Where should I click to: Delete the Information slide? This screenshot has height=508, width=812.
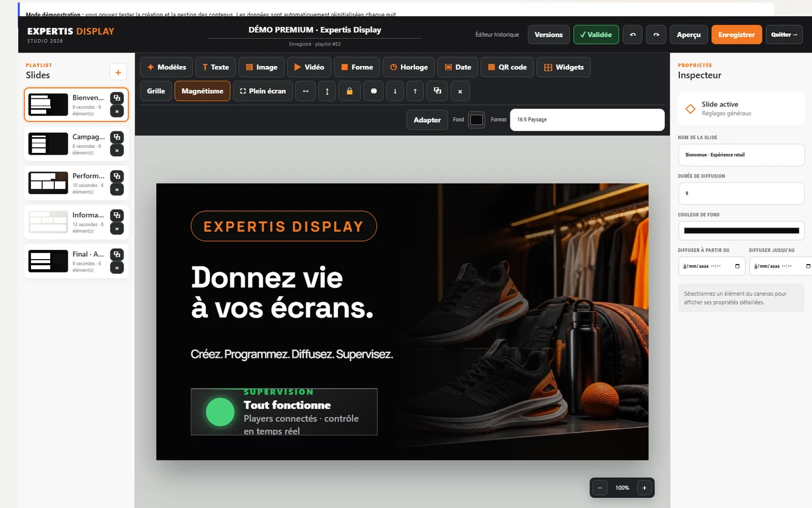pyautogui.click(x=117, y=229)
